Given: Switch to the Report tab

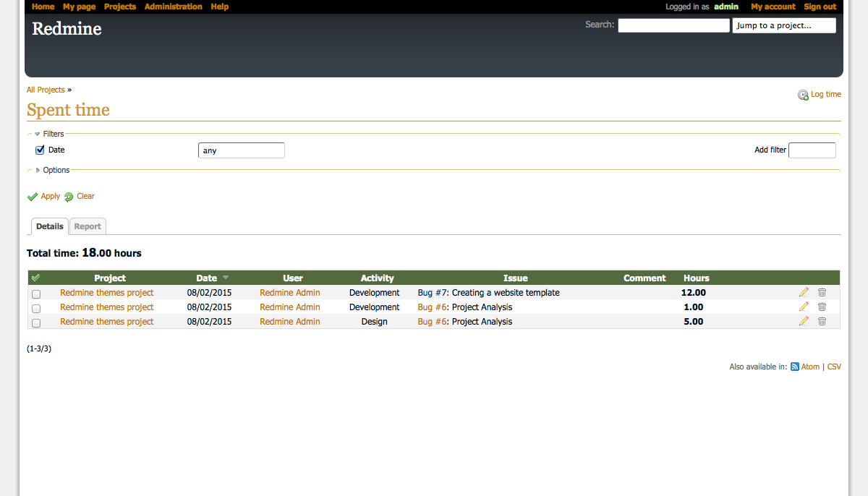Looking at the screenshot, I should tap(88, 226).
